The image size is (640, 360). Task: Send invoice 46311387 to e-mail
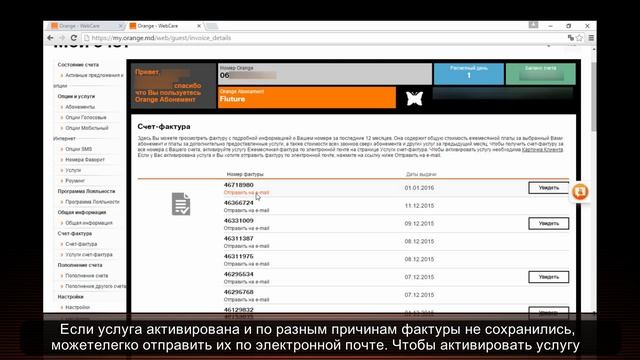tap(246, 246)
